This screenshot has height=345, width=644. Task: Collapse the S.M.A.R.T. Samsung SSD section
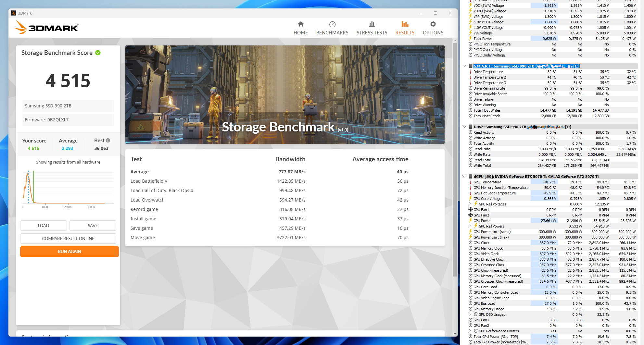coord(464,66)
